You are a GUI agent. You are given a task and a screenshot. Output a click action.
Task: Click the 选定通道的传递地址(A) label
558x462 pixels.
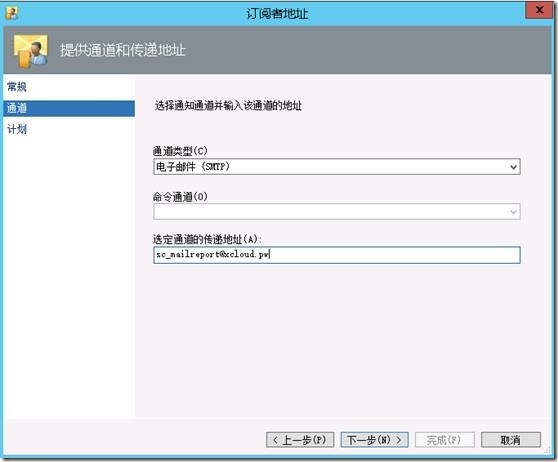207,239
